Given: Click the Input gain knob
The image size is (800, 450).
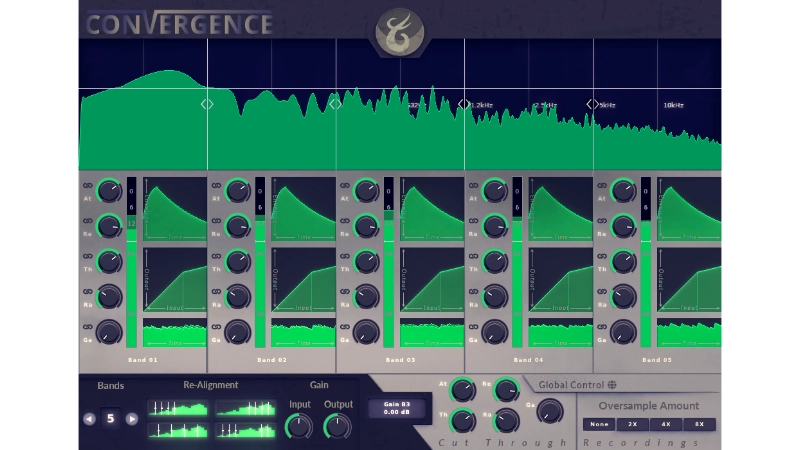Looking at the screenshot, I should (299, 427).
